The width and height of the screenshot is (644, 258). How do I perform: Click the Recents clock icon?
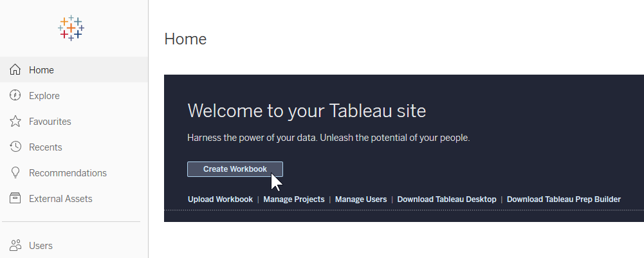click(16, 147)
